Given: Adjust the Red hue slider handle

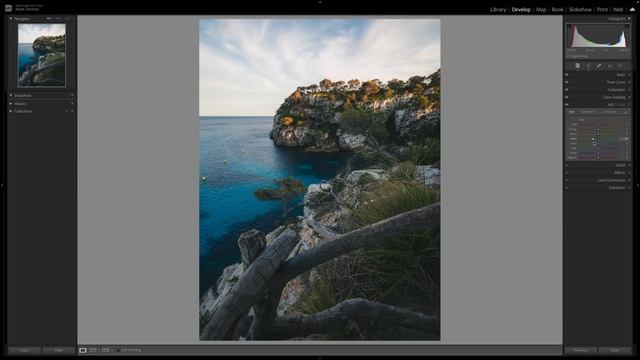Looking at the screenshot, I should click(598, 124).
